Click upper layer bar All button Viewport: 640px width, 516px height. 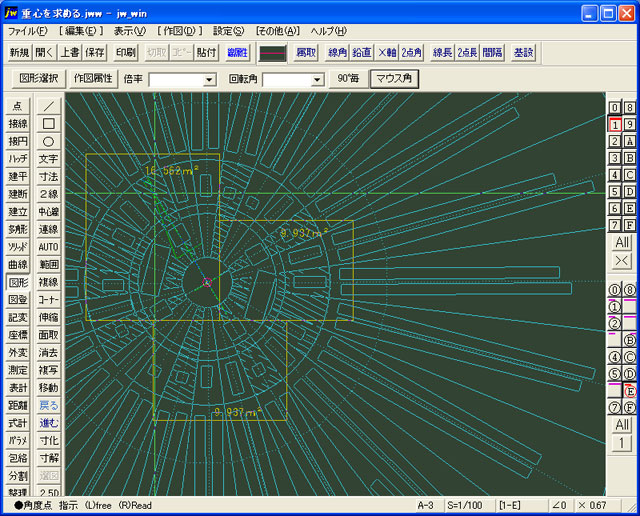tap(622, 242)
